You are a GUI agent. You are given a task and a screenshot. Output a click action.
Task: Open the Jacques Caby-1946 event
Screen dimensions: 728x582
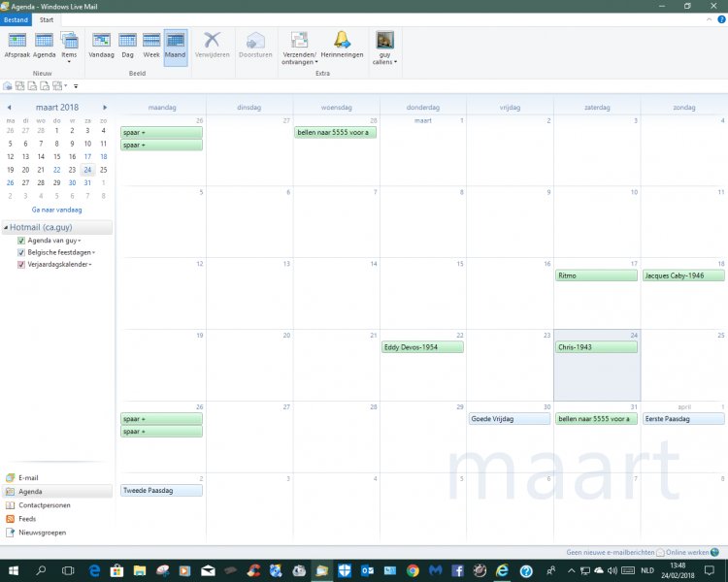tap(683, 275)
